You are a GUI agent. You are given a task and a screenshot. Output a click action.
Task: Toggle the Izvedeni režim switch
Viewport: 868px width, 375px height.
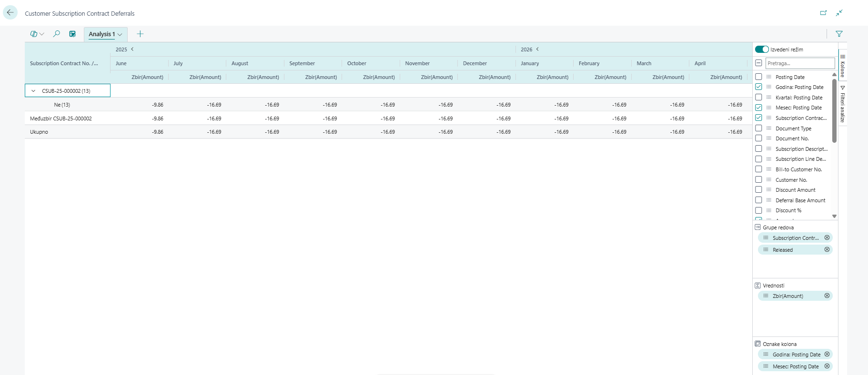click(x=762, y=49)
